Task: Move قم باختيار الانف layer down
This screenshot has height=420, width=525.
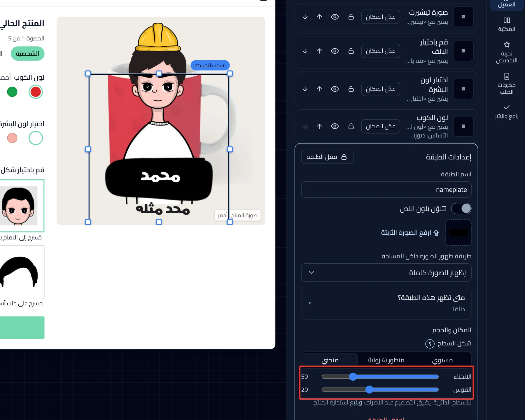Action: click(305, 51)
